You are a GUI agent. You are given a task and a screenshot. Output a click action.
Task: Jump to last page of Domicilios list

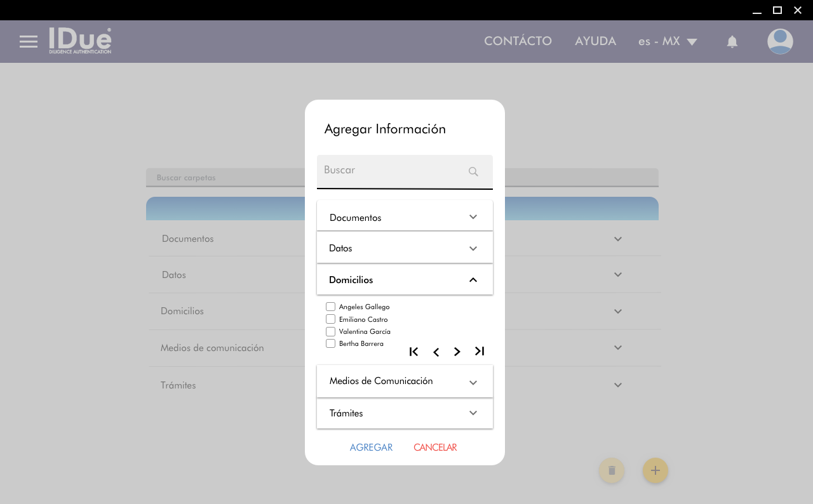480,352
